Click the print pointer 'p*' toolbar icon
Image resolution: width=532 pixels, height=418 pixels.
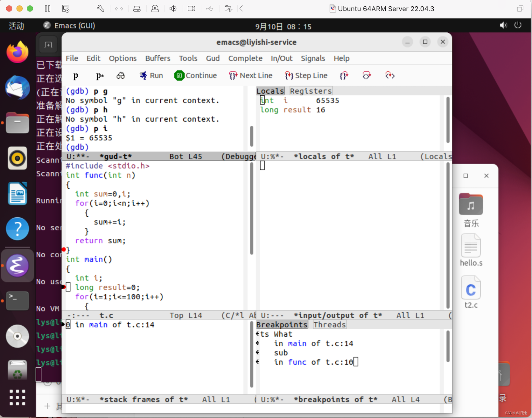tap(100, 76)
